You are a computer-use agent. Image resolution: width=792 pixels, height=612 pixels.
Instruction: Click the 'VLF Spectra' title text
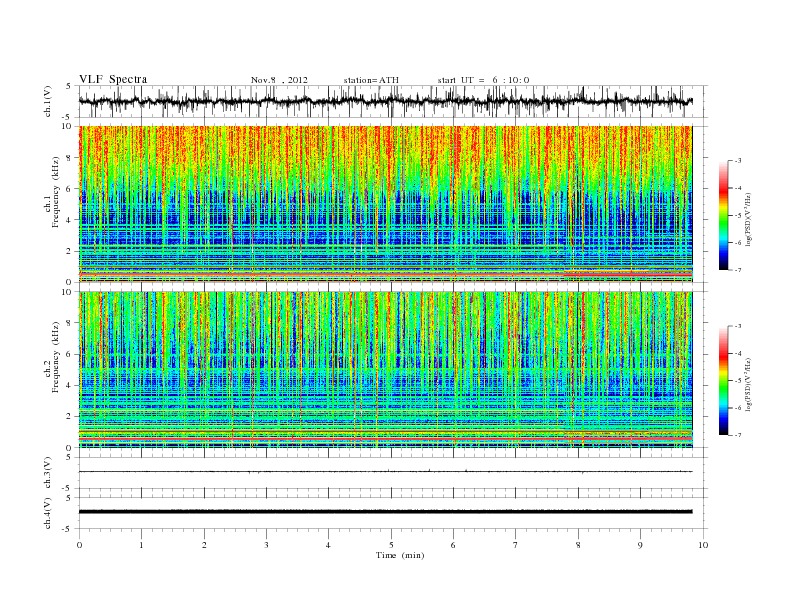113,79
